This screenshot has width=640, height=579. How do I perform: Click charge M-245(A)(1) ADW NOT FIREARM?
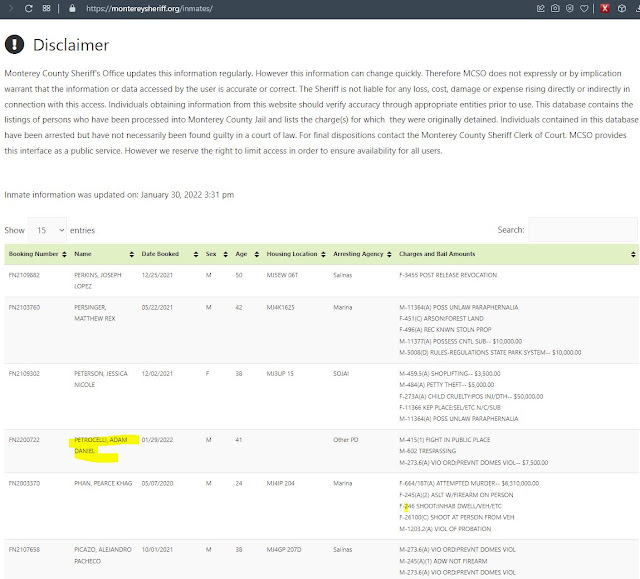443,561
